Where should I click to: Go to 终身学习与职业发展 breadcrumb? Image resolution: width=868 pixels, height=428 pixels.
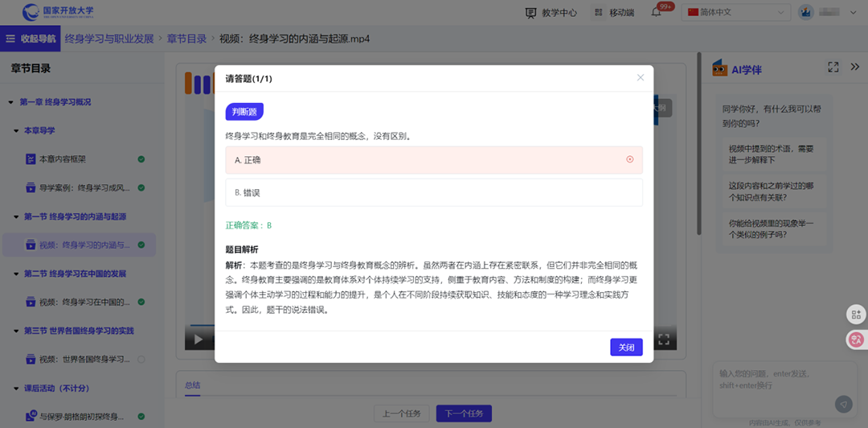pyautogui.click(x=109, y=39)
